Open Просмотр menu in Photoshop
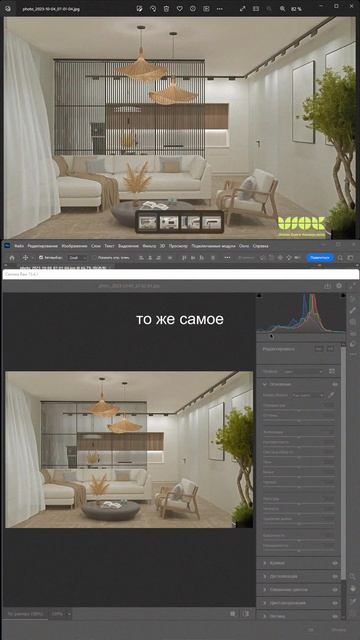The image size is (360, 640). pos(178,246)
